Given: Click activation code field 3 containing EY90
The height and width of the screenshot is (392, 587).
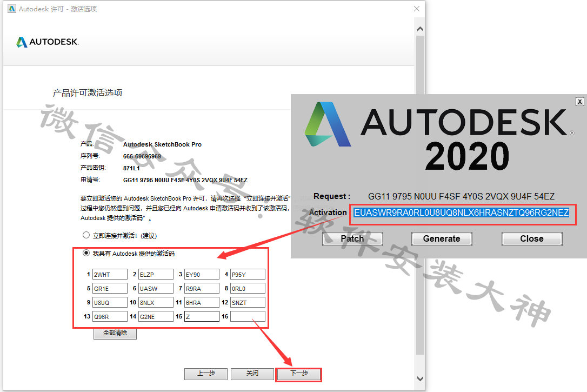Looking at the screenshot, I should point(202,275).
